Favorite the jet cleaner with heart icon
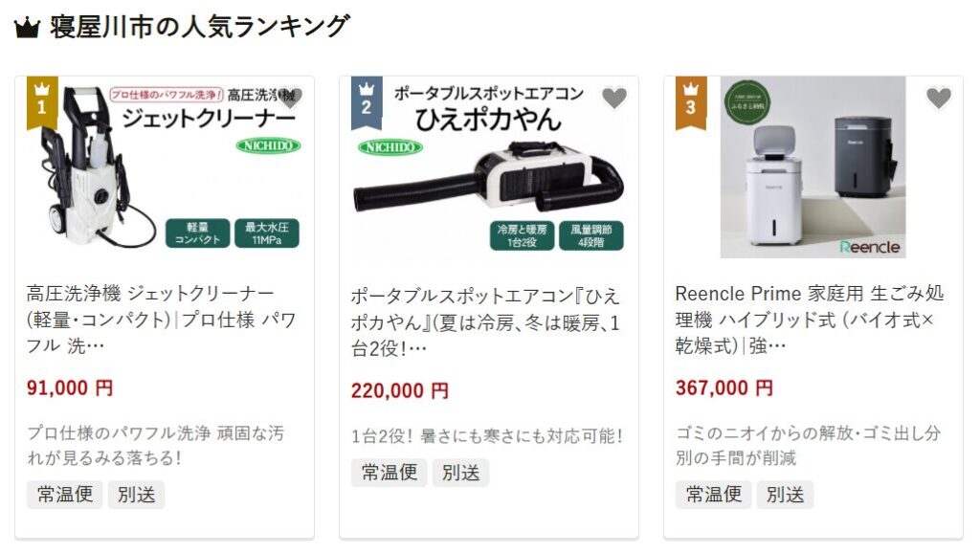Viewport: 980px width, 553px height. pos(290,98)
